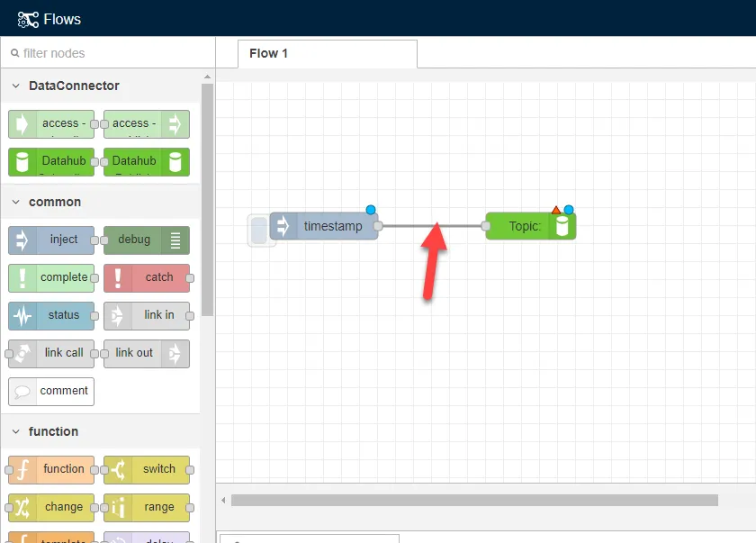Select the access node with right arrow icon
Screen dimensions: 756x543
tap(147, 124)
